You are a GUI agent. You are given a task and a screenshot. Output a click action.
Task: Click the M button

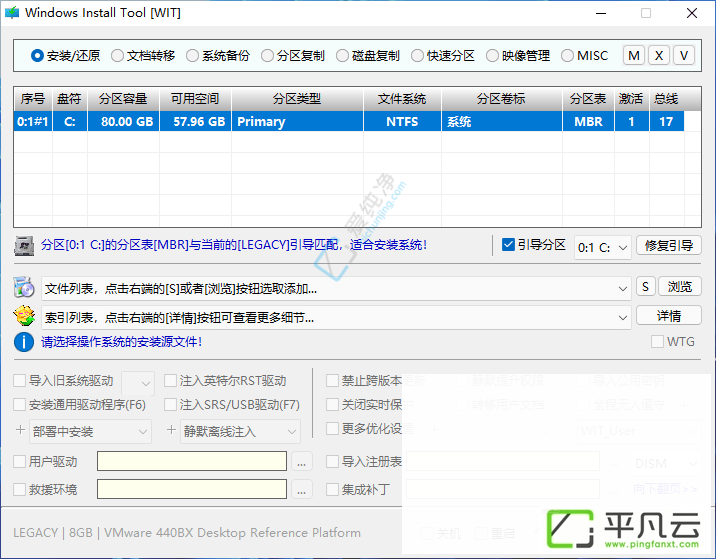pyautogui.click(x=634, y=56)
